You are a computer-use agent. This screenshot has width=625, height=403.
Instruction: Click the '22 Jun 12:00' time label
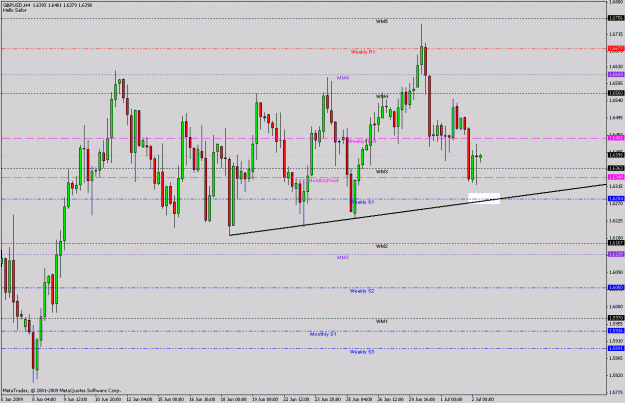(296, 399)
